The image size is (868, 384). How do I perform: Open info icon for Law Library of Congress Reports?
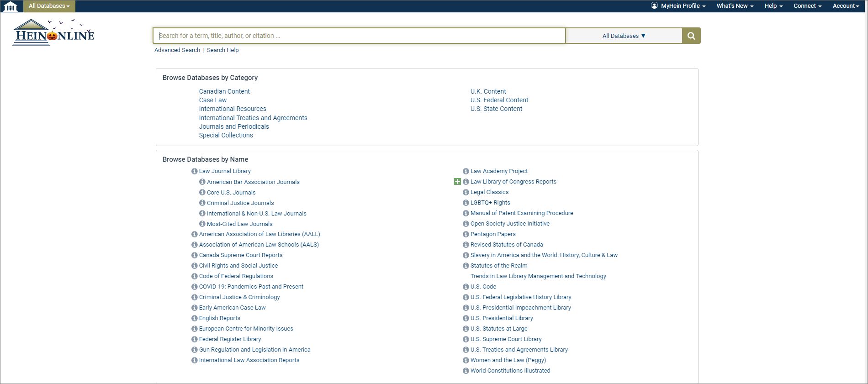tap(466, 182)
